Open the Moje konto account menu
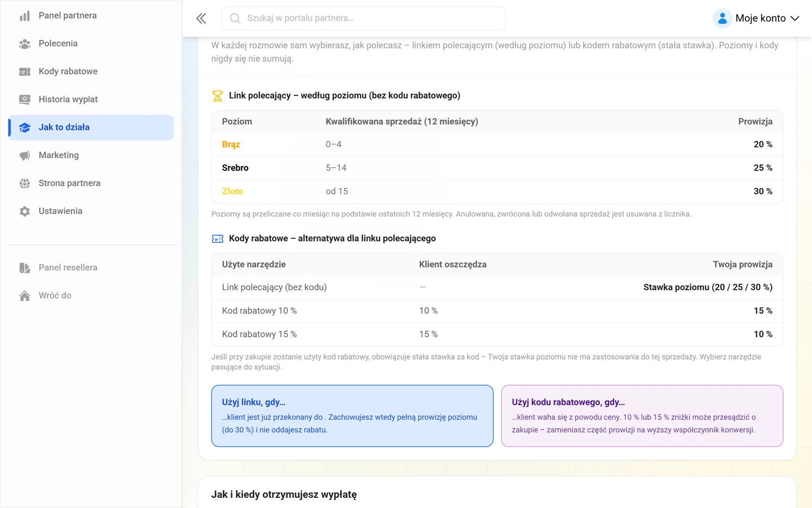Screen dimensions: 812x508 coord(756,18)
